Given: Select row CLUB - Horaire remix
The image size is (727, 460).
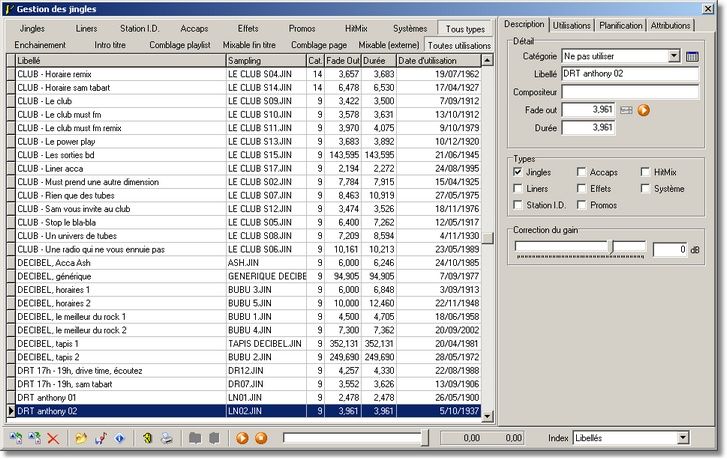Looking at the screenshot, I should click(249, 74).
